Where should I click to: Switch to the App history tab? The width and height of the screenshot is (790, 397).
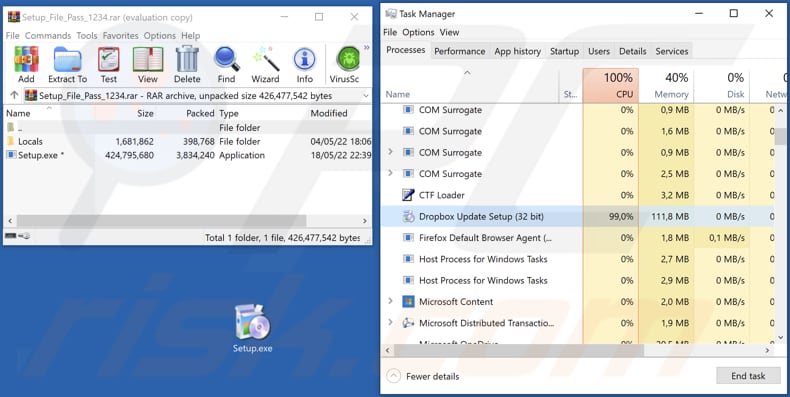tap(517, 51)
